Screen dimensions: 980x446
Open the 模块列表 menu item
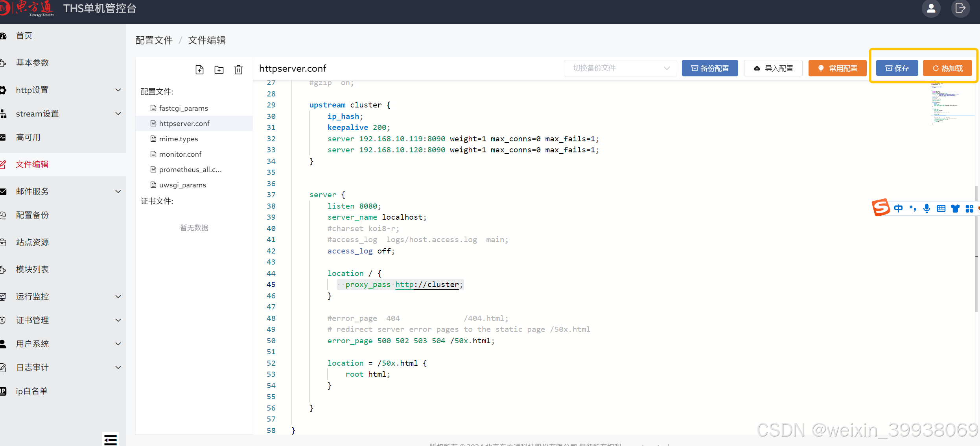coord(63,270)
